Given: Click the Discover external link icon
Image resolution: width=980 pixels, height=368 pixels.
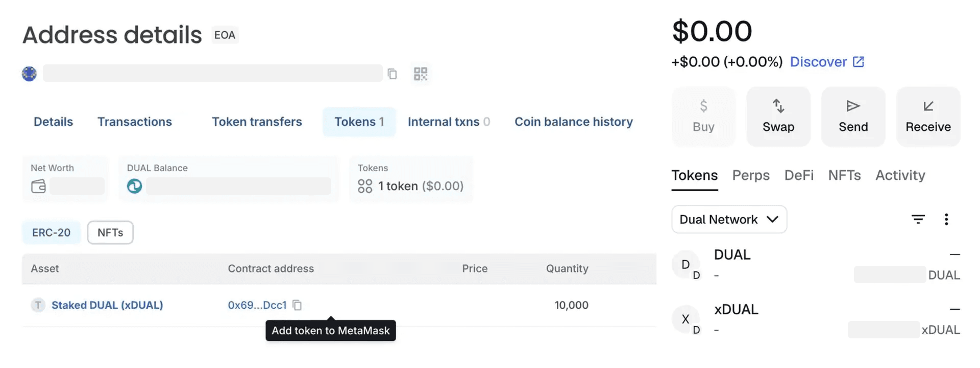Looking at the screenshot, I should tap(859, 62).
